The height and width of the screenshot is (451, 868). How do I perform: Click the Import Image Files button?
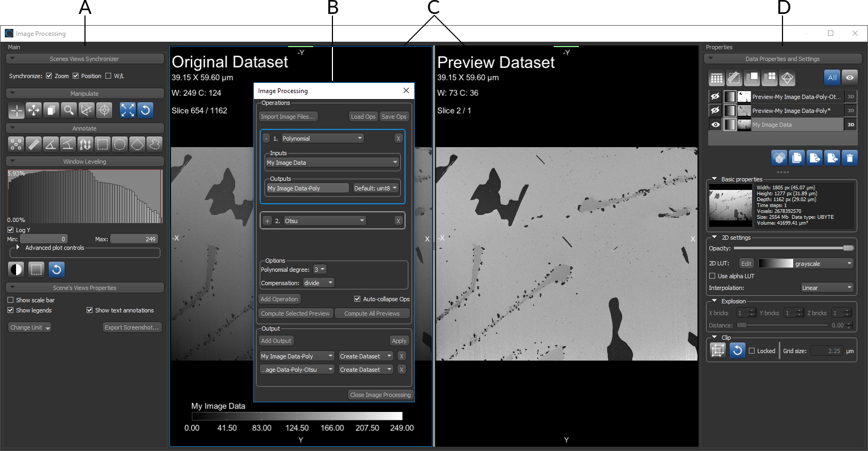click(288, 117)
